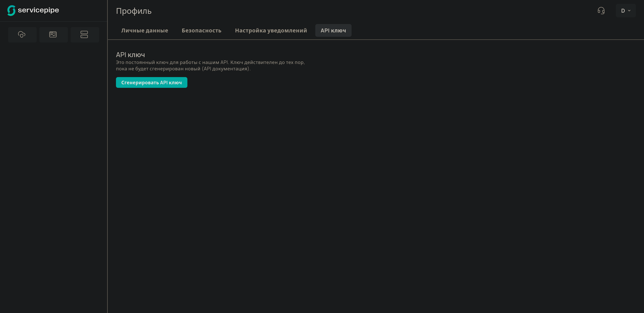Image resolution: width=644 pixels, height=313 pixels.
Task: Click the Servicepipe logo
Action: pyautogui.click(x=33, y=10)
